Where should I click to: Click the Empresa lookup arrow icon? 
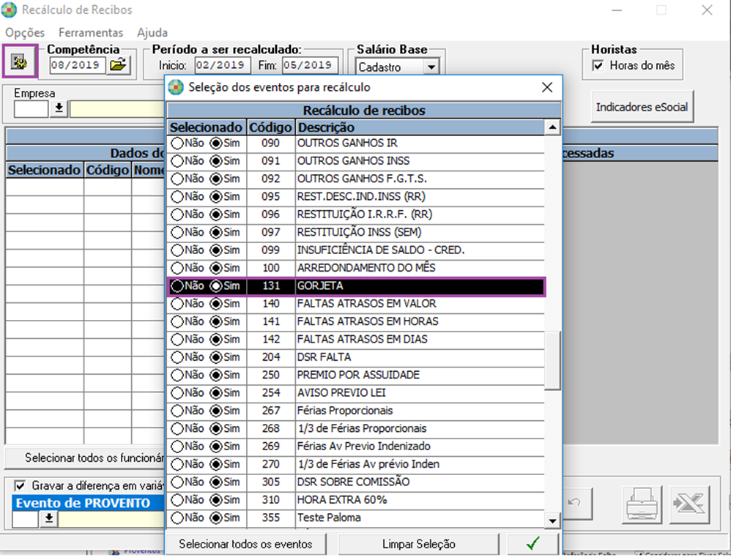pyautogui.click(x=59, y=108)
